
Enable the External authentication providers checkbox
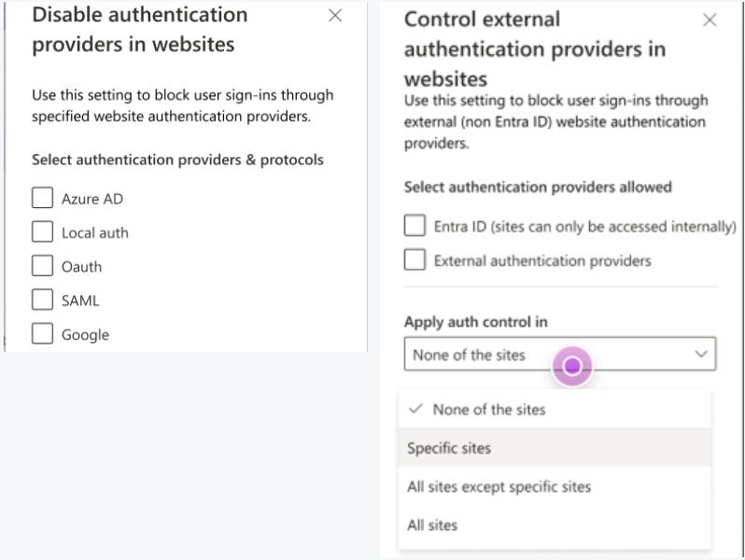tap(415, 260)
